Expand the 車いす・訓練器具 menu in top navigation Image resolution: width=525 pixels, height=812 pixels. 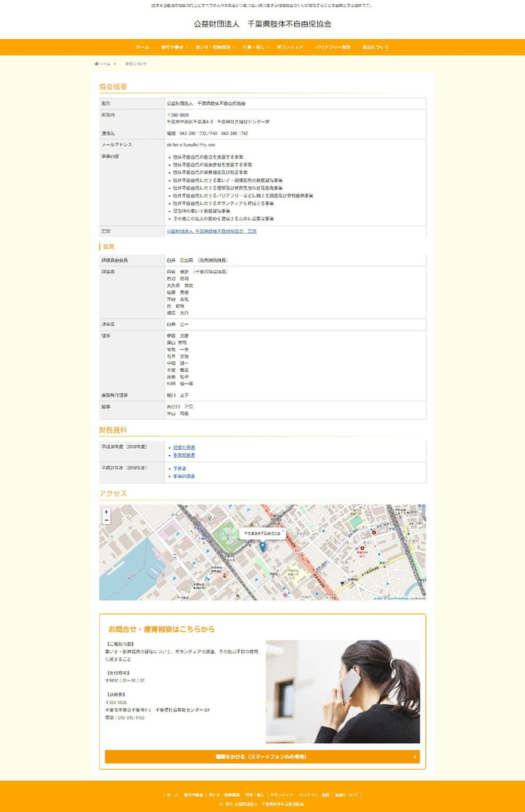[x=215, y=48]
